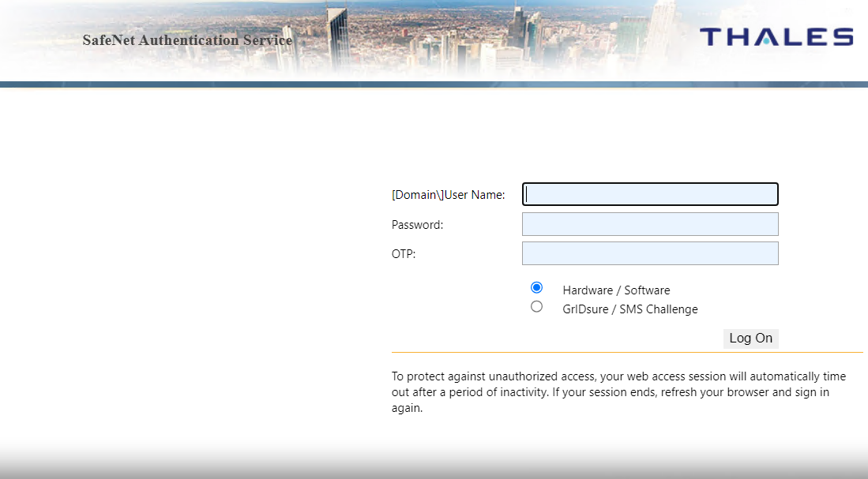Focus the [Domain\]User Name input field
This screenshot has height=479, width=868.
pos(650,194)
